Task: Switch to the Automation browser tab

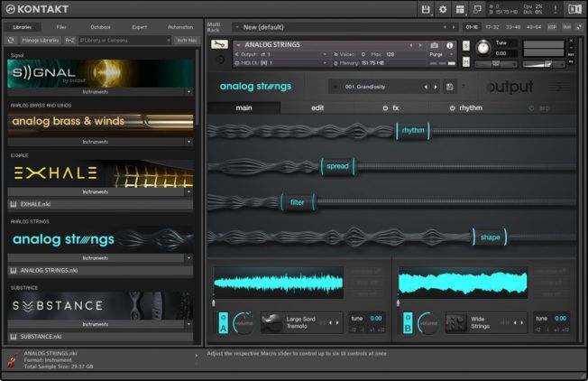Action: coord(180,27)
